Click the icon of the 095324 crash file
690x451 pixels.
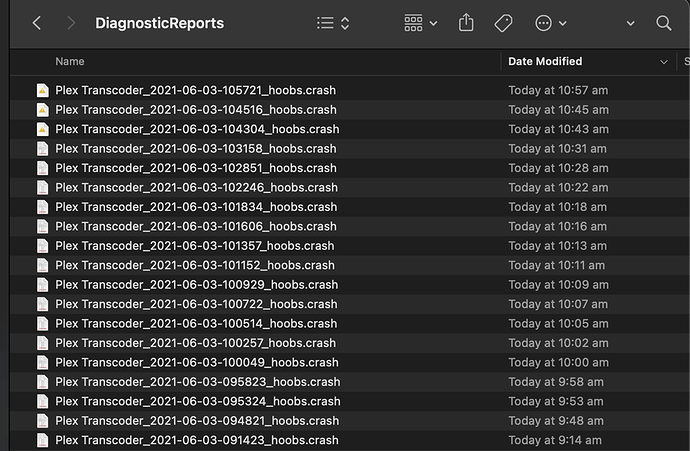[x=42, y=401]
